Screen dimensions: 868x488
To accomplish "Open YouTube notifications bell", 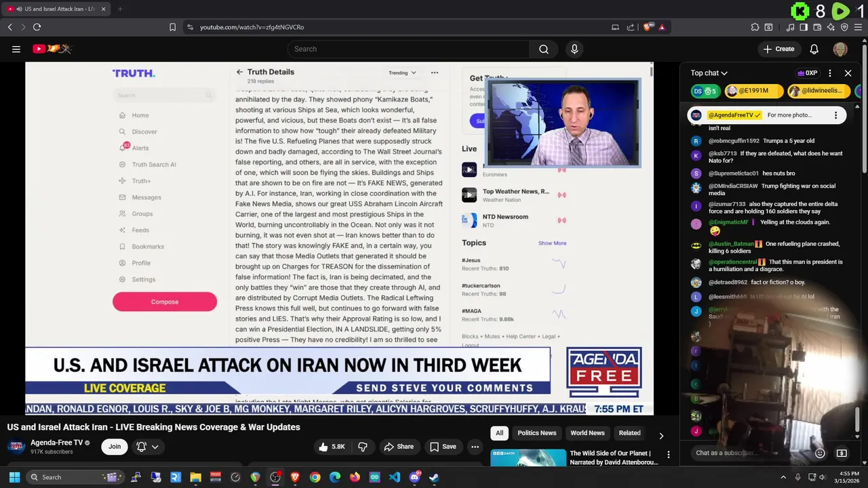I will click(x=814, y=49).
